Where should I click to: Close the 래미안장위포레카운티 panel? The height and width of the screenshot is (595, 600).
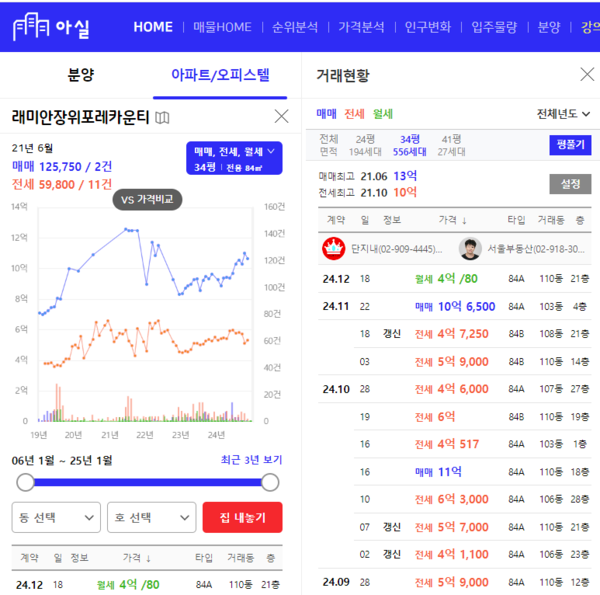282,116
